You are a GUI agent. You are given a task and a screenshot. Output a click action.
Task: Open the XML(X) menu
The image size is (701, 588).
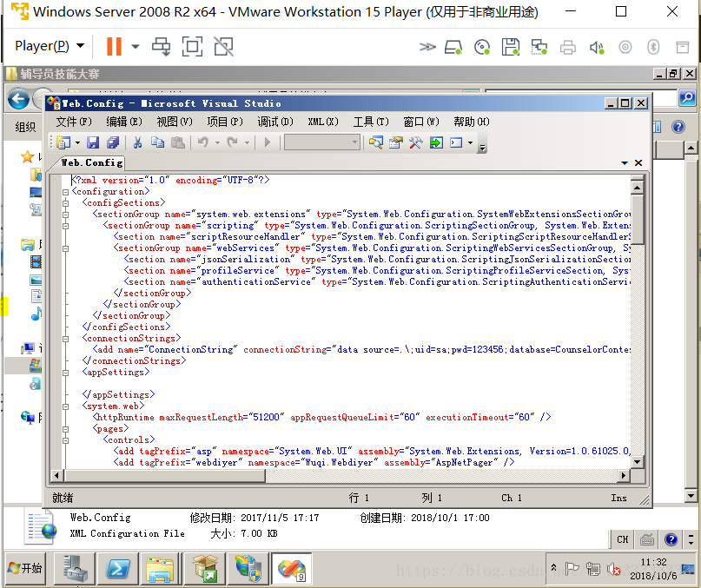323,122
